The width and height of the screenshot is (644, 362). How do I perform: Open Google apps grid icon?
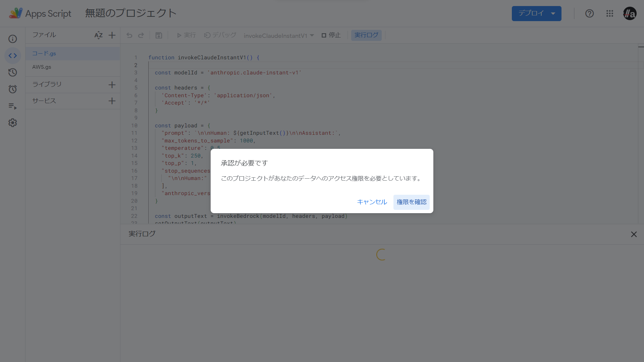609,13
